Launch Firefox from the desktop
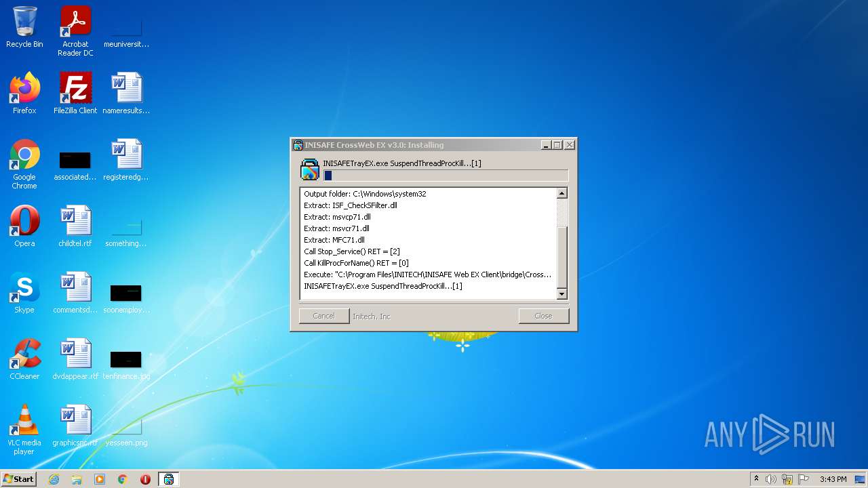Screen dimensions: 868x488 24,94
